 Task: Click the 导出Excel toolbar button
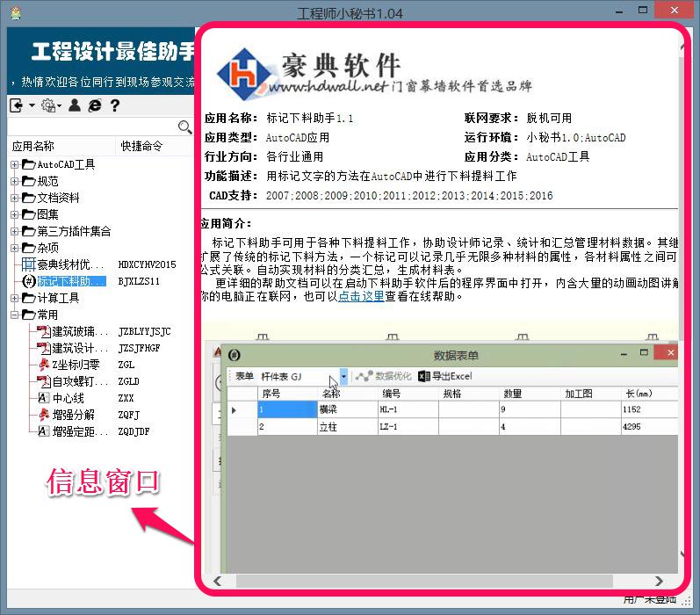[x=445, y=376]
